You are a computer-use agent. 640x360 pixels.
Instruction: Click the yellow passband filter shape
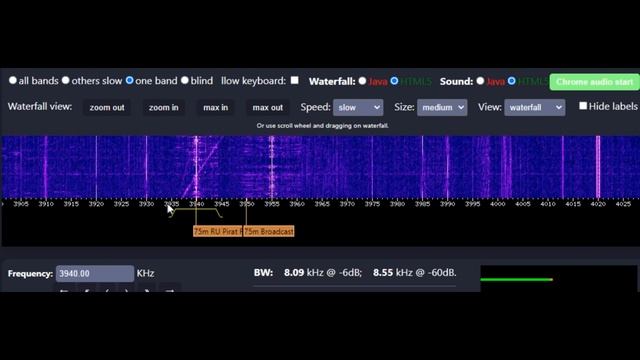pyautogui.click(x=197, y=213)
